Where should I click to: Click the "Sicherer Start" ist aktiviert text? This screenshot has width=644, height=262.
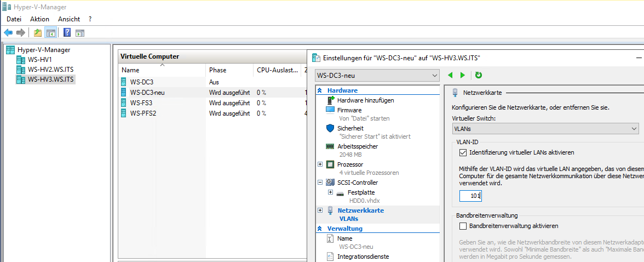(x=375, y=136)
